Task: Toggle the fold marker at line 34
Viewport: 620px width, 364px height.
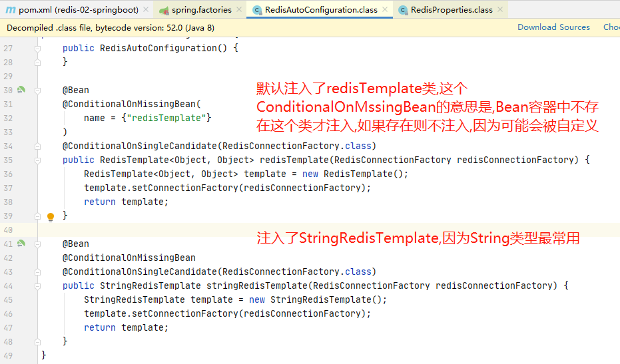Action: click(x=37, y=146)
